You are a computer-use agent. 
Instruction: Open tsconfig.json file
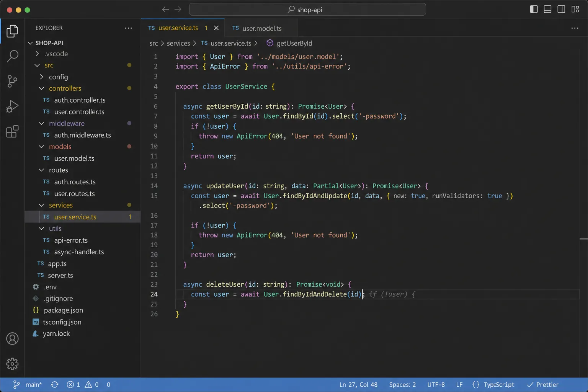(x=82, y=322)
